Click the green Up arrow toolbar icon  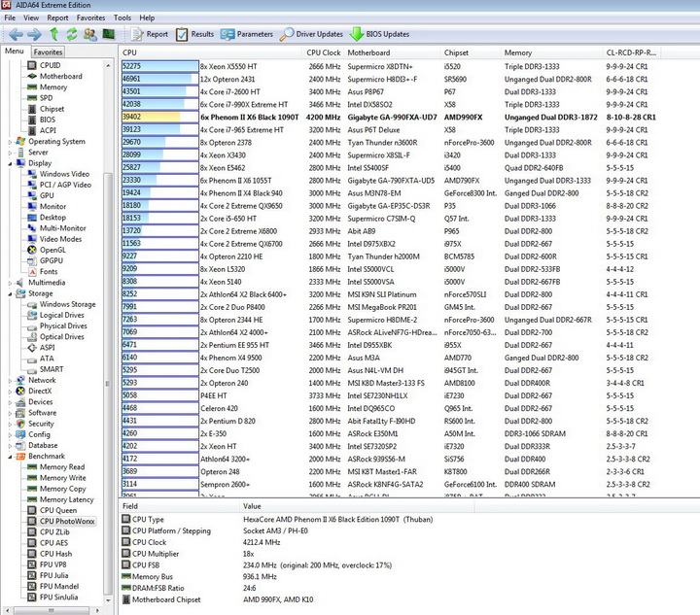(54, 34)
